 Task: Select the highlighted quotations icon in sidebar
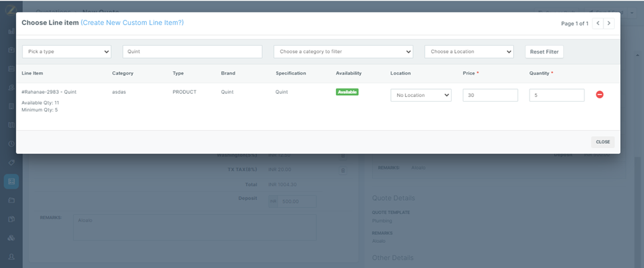coord(11,181)
